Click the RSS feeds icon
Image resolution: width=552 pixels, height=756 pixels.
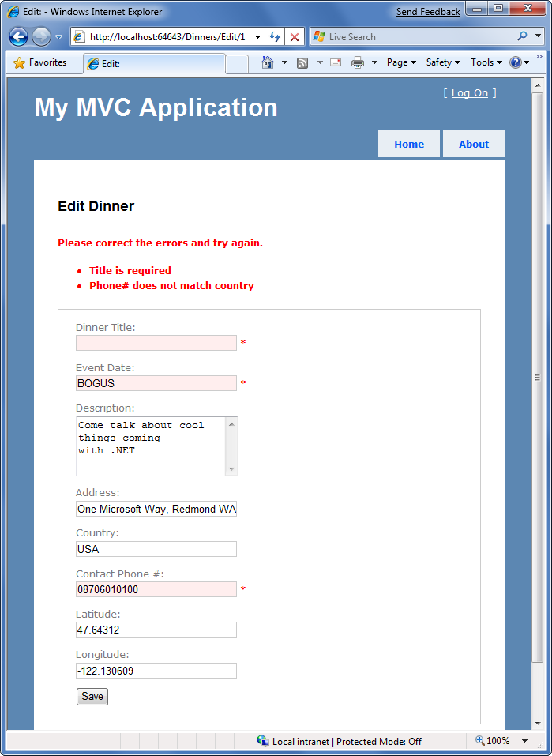(x=302, y=62)
